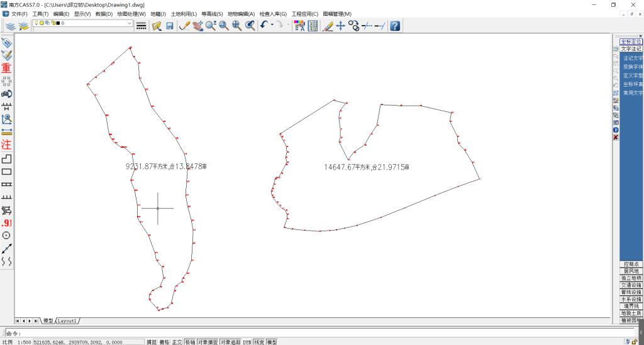Click the linetype lines icon beside layer box
Image resolution: width=644 pixels, height=345 pixels.
click(x=142, y=26)
